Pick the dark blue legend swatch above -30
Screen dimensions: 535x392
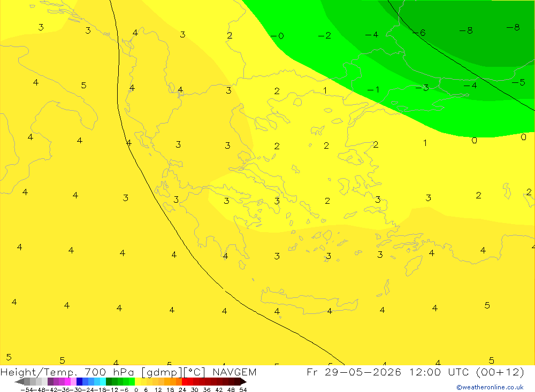pyautogui.click(x=80, y=382)
